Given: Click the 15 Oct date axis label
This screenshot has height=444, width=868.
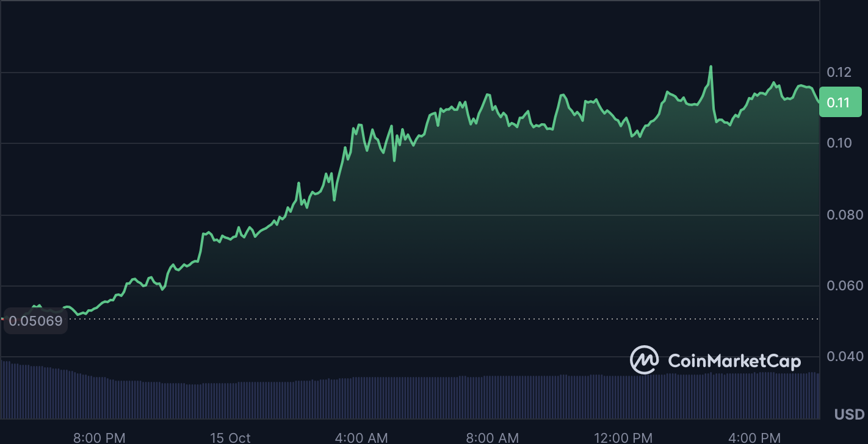Looking at the screenshot, I should click(x=230, y=437).
